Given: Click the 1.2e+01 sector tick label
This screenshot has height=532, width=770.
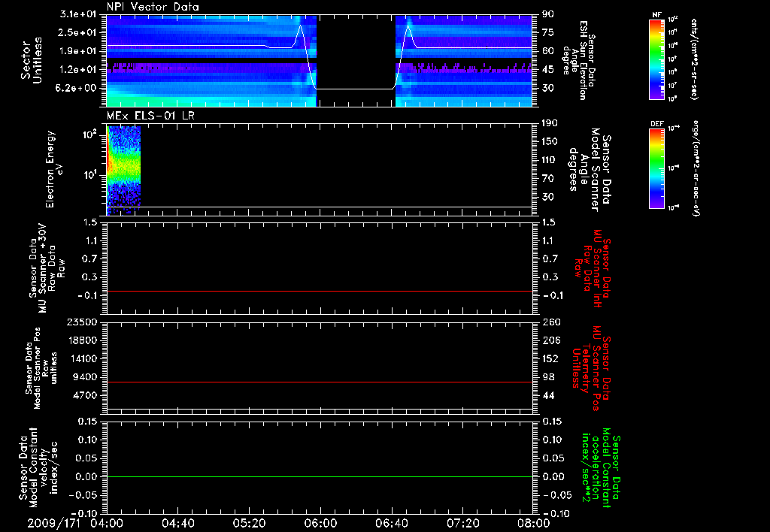Looking at the screenshot, I should [x=78, y=69].
